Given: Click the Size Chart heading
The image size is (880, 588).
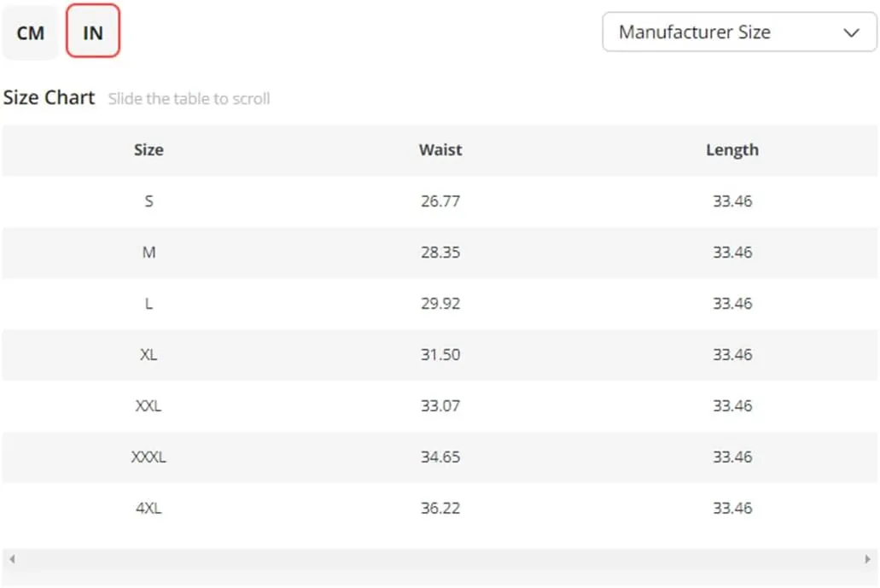Looking at the screenshot, I should [x=49, y=97].
